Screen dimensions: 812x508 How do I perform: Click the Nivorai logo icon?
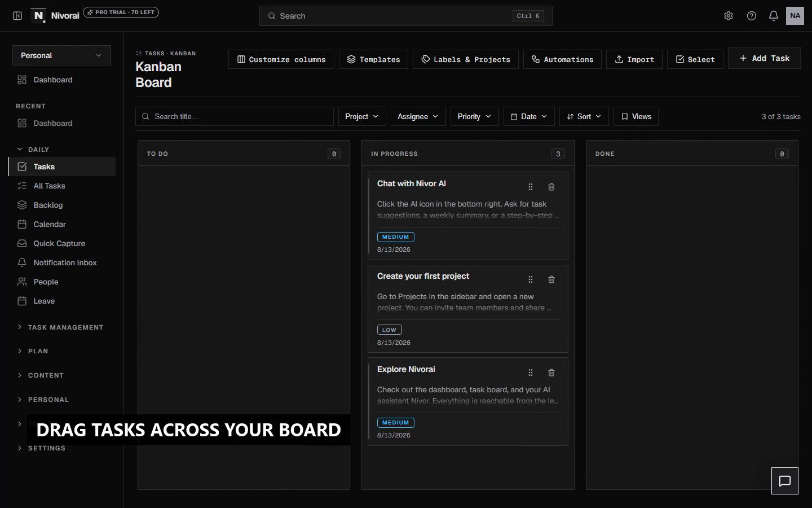point(38,16)
